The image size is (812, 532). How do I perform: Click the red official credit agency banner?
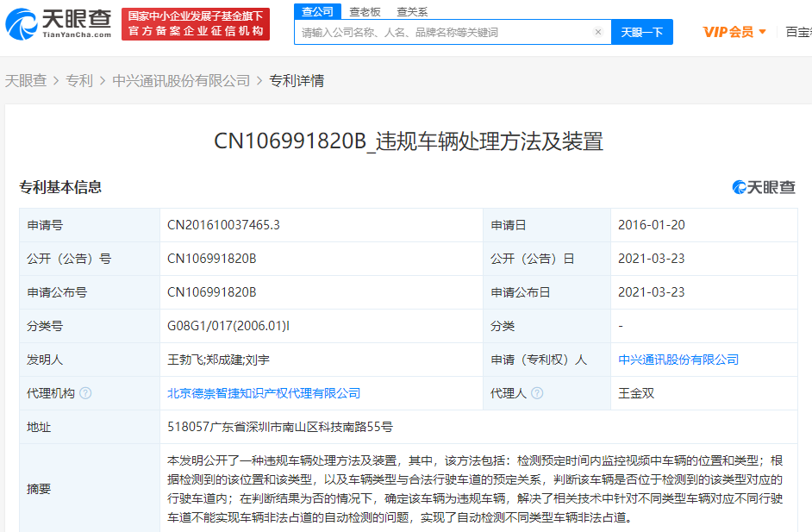196,24
